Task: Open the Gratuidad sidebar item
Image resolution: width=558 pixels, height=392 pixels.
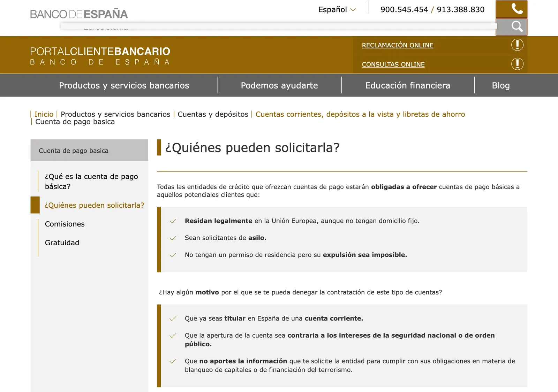Action: click(62, 243)
